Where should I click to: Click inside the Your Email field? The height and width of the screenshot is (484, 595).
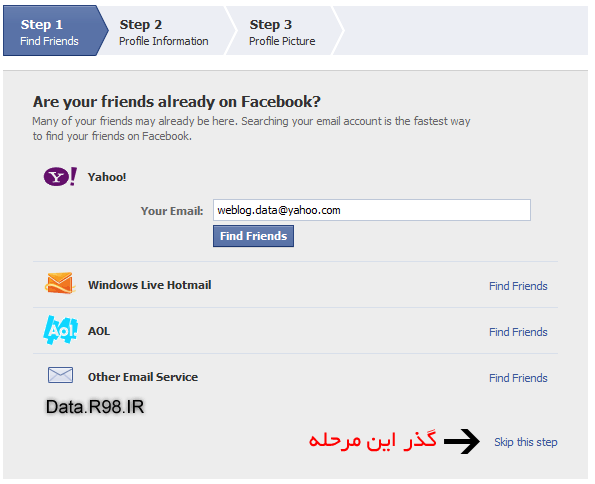pos(372,210)
